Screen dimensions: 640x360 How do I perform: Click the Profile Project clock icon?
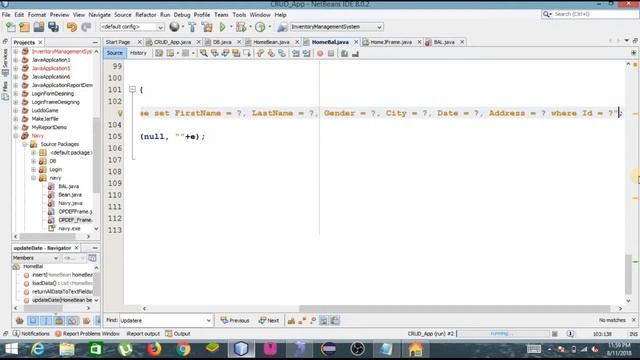click(260, 27)
